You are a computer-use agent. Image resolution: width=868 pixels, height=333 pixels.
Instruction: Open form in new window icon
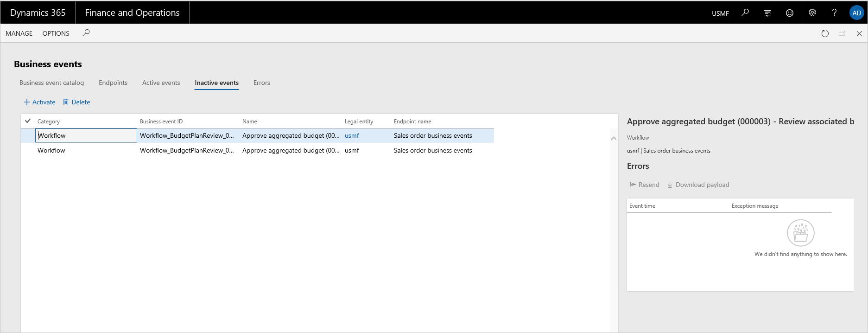(842, 33)
